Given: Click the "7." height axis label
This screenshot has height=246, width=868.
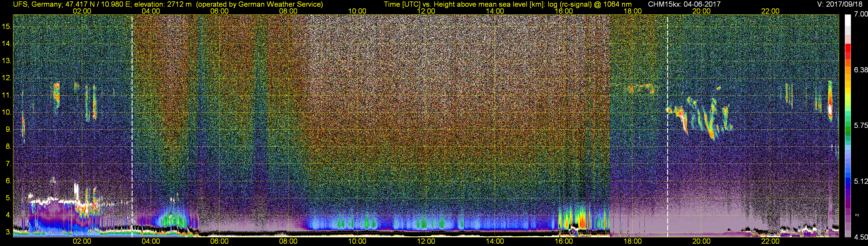Looking at the screenshot, I should pos(8,164).
